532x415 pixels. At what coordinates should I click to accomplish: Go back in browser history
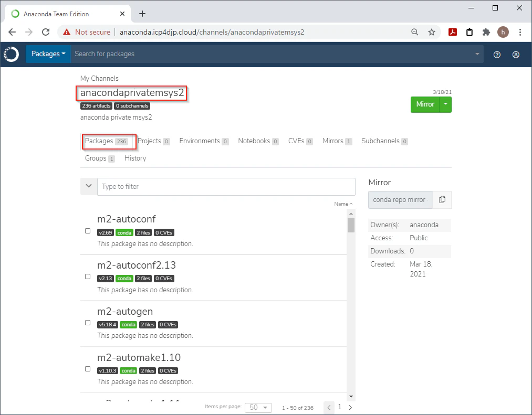pos(12,32)
